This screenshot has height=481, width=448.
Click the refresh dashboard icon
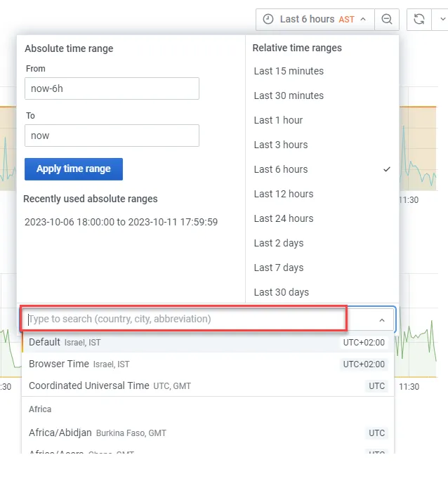[419, 20]
